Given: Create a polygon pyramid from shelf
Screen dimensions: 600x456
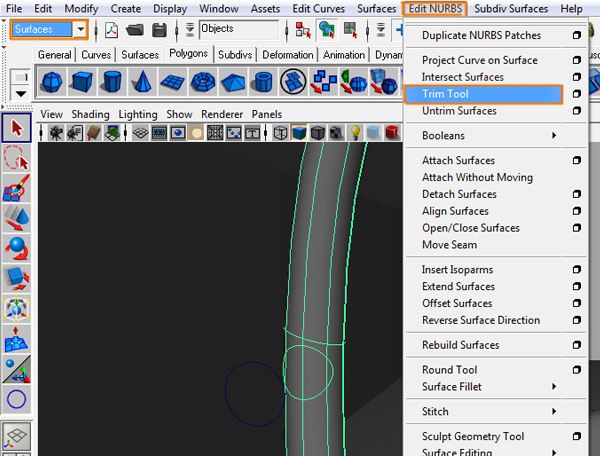Looking at the screenshot, I should point(233,81).
